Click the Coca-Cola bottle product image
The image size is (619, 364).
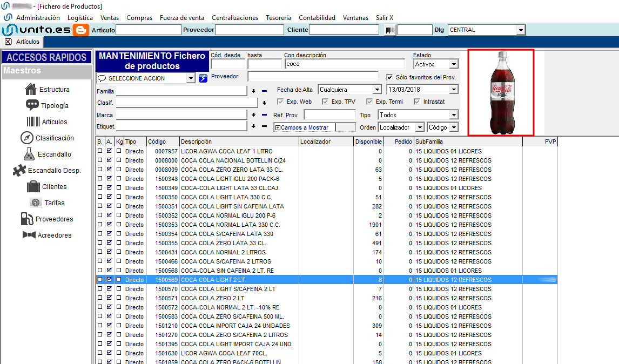coord(501,92)
